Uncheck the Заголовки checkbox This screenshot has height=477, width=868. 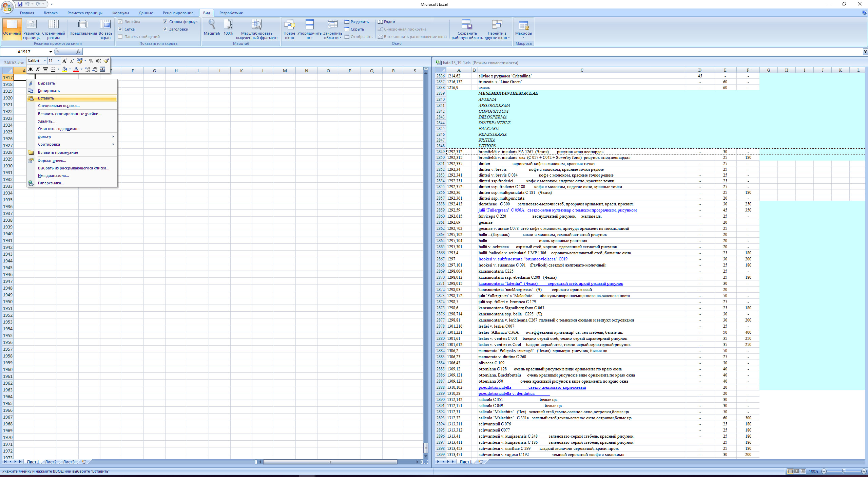point(165,29)
